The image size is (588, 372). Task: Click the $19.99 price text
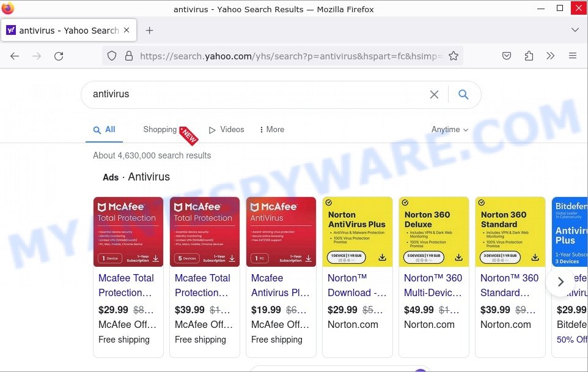[266, 310]
